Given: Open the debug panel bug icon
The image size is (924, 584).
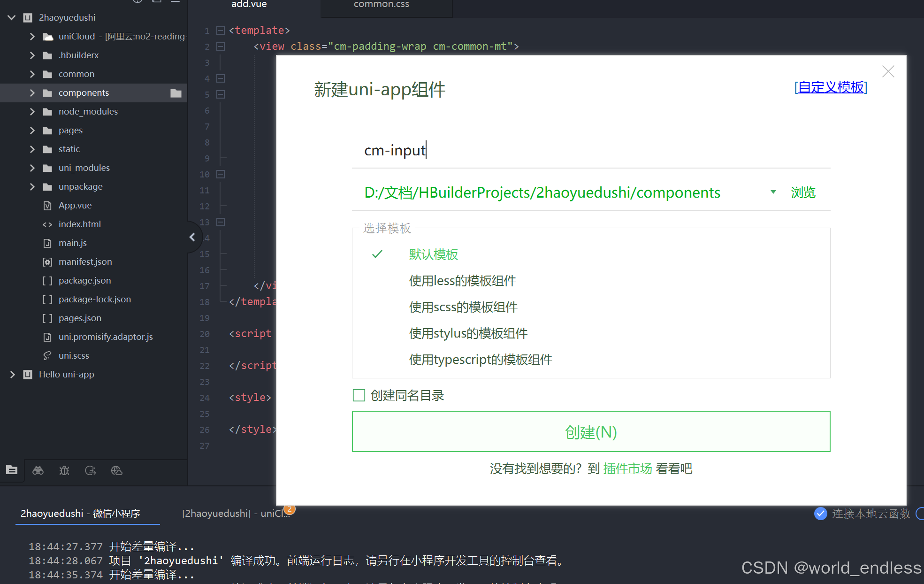Looking at the screenshot, I should (64, 470).
